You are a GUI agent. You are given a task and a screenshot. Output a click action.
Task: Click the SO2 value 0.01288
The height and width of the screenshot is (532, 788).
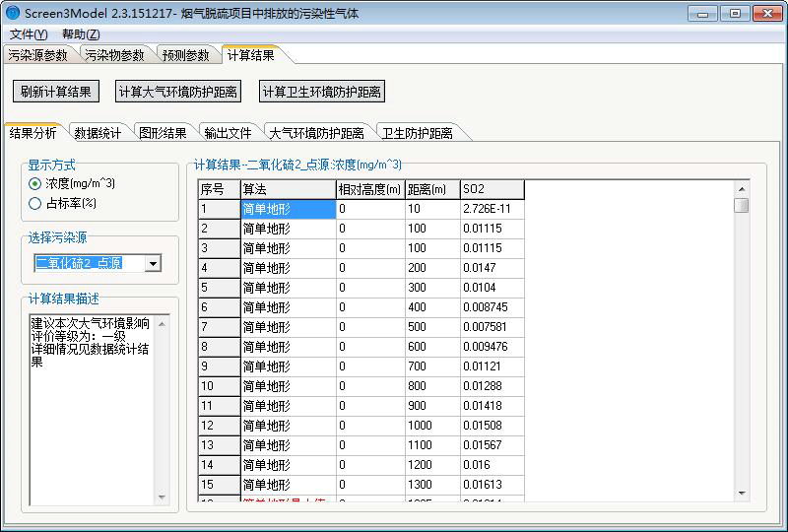(492, 386)
